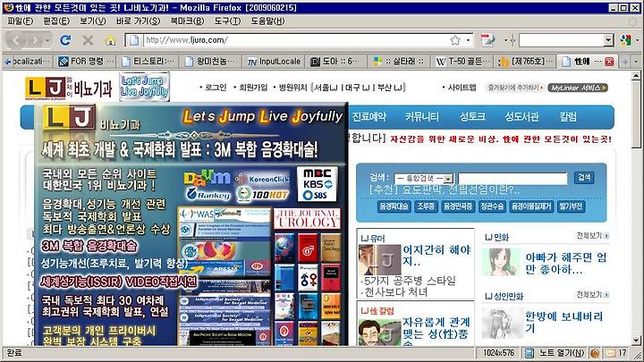Screen dimensions: 644x362
Task: Click the Let's Jump Live Joyfully banner image
Action: tap(145, 86)
